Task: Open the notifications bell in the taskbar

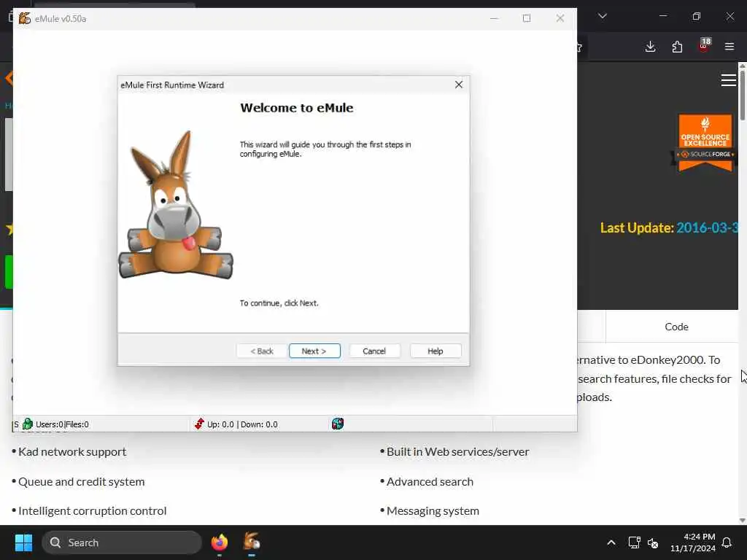Action: [727, 542]
